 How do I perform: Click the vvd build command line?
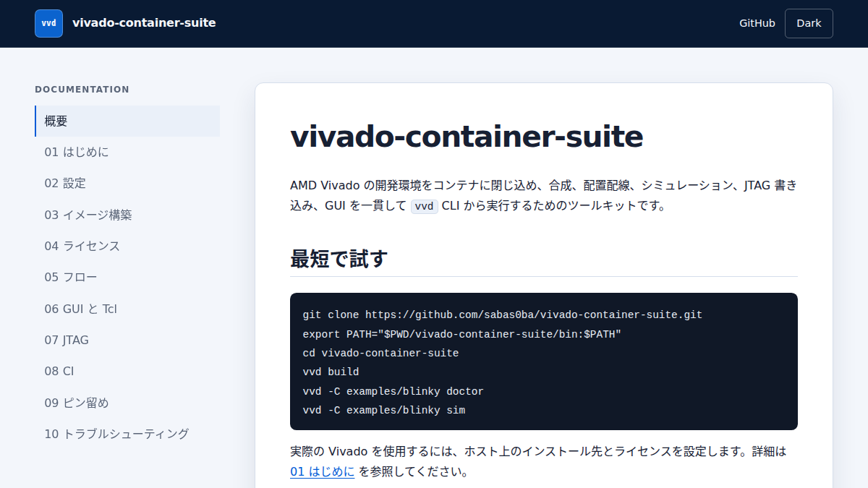[x=331, y=372]
